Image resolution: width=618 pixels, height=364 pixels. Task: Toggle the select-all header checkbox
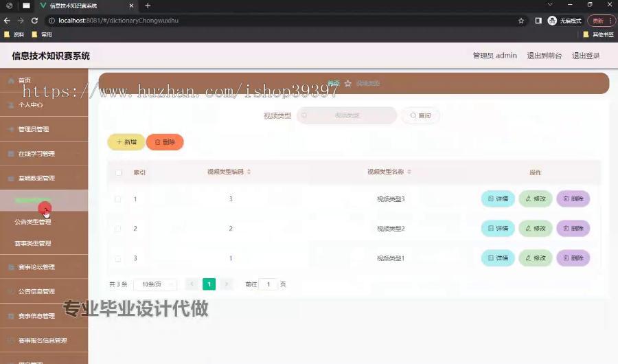click(x=118, y=173)
